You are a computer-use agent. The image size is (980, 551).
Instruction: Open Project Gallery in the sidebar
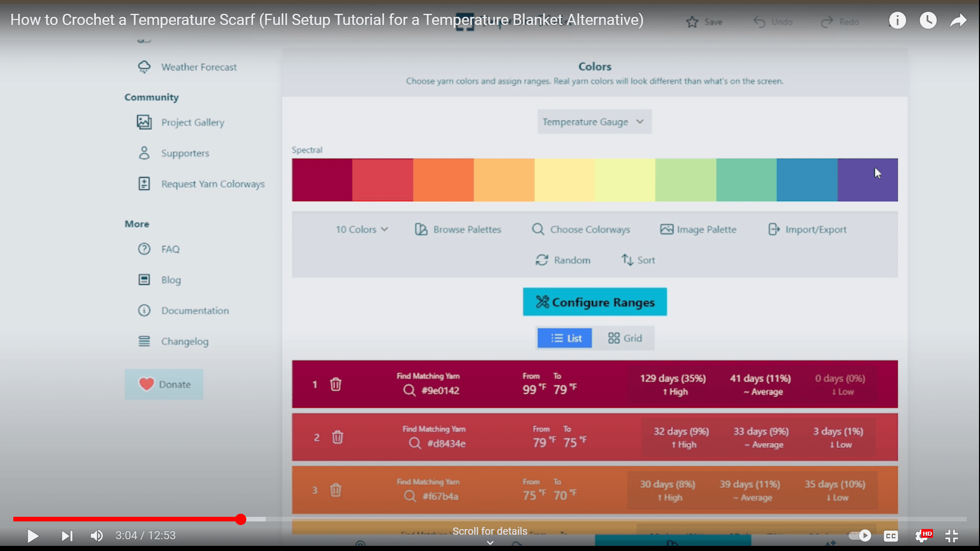192,122
